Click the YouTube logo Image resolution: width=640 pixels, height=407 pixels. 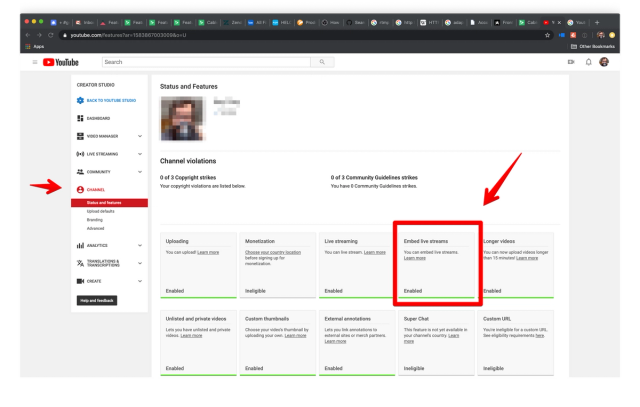tap(61, 62)
